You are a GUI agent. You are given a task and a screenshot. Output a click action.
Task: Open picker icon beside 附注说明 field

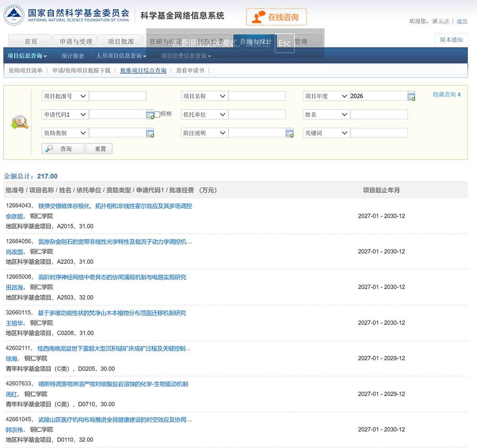(x=289, y=133)
